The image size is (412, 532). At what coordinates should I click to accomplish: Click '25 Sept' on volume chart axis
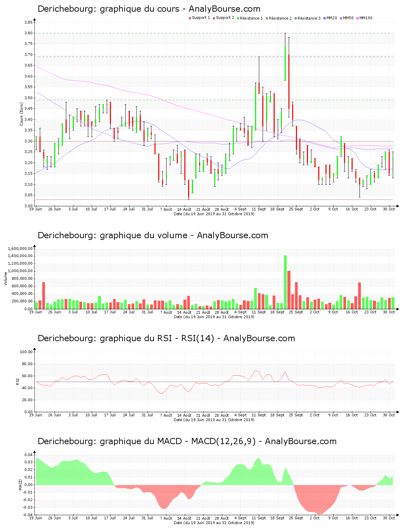click(296, 312)
